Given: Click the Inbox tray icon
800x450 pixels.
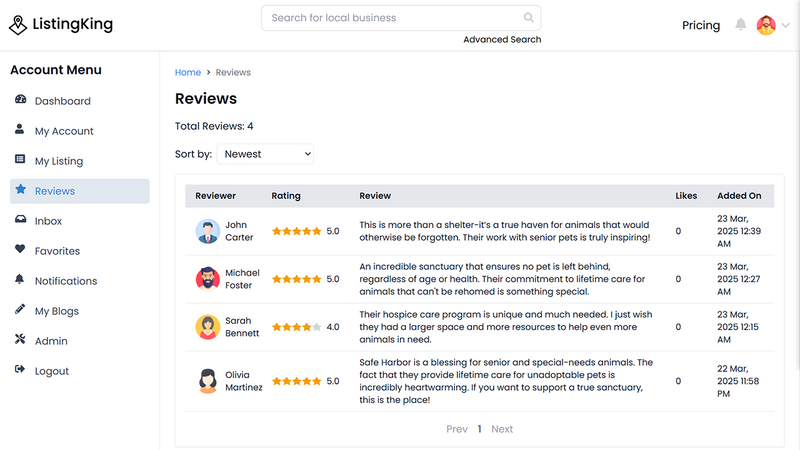Looking at the screenshot, I should tap(20, 219).
